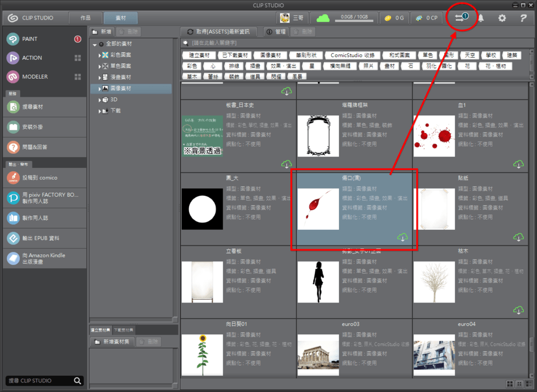
Task: Expand the 彩色圖案 tree node
Action: pyautogui.click(x=100, y=55)
